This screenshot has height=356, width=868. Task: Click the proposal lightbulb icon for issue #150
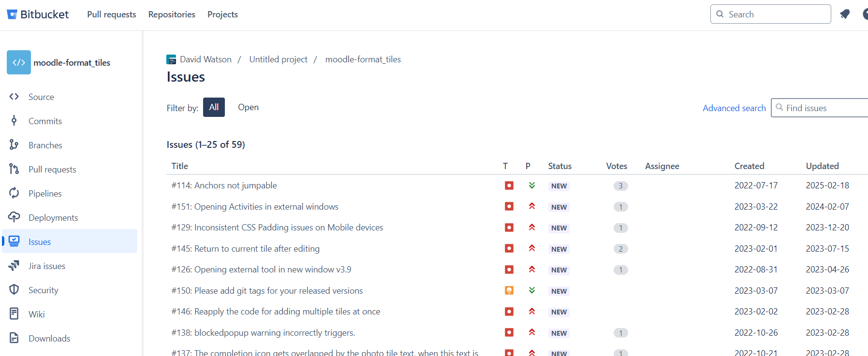coord(509,290)
